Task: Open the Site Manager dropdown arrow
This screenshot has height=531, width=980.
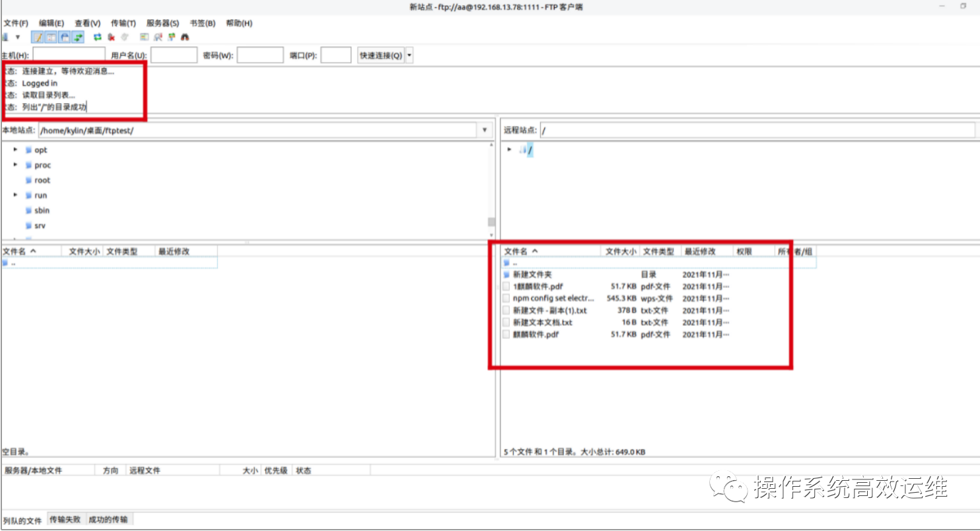Action: [18, 37]
